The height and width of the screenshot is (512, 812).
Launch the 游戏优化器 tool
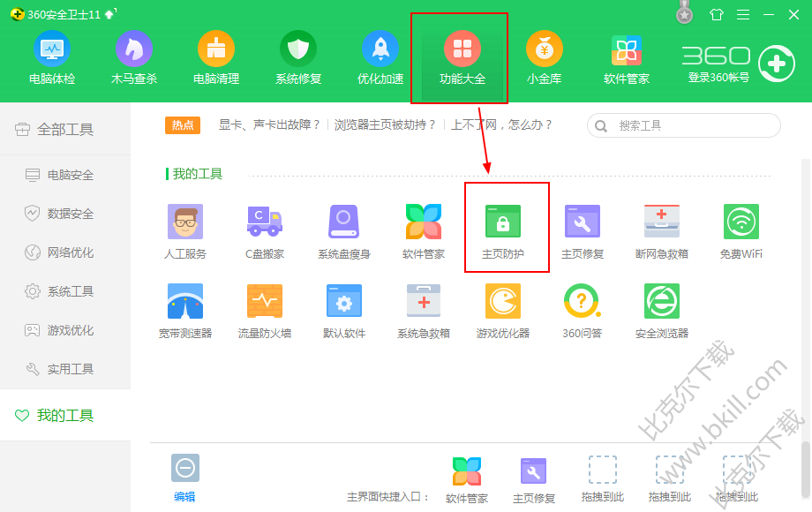click(503, 311)
